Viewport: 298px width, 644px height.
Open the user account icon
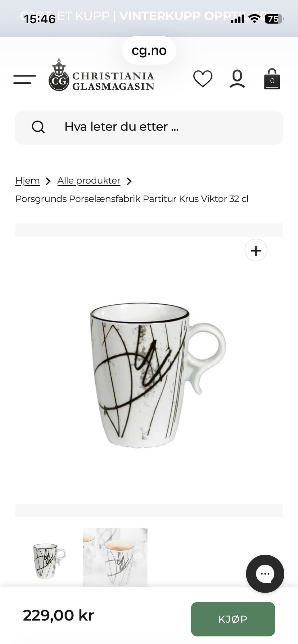[237, 79]
